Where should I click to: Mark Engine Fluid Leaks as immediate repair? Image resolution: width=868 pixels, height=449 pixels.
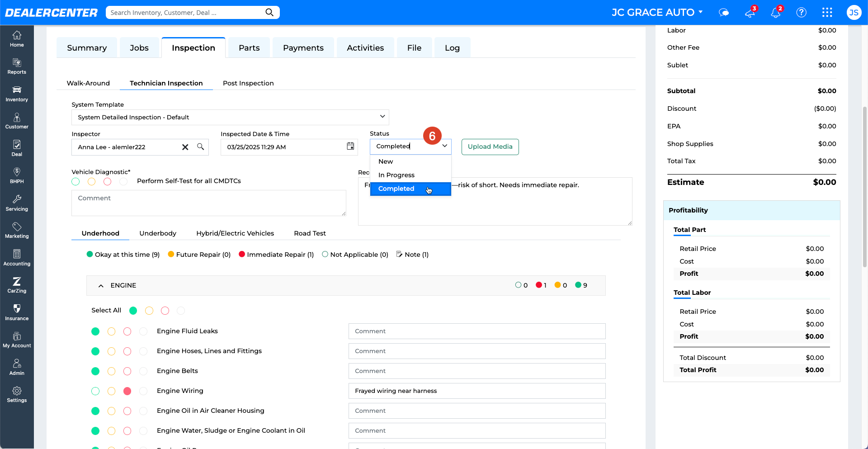[127, 331]
